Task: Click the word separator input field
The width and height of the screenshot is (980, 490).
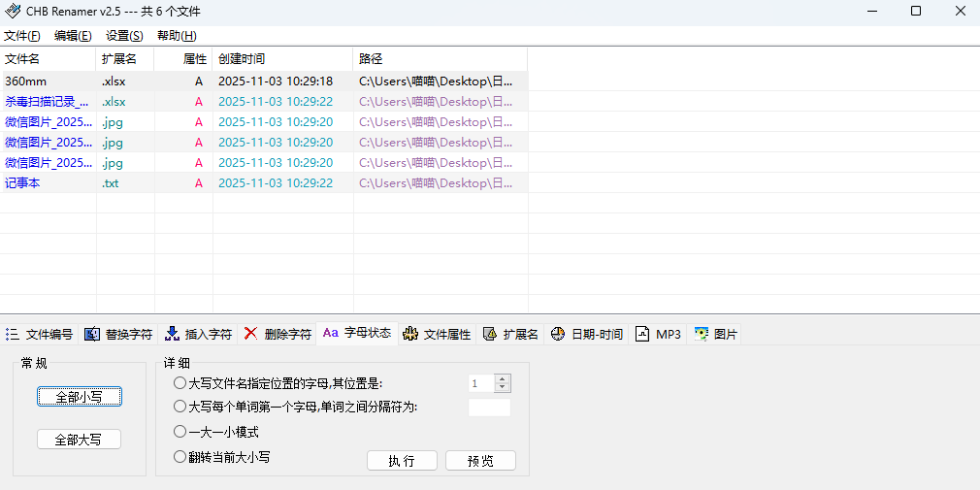Action: (489, 408)
